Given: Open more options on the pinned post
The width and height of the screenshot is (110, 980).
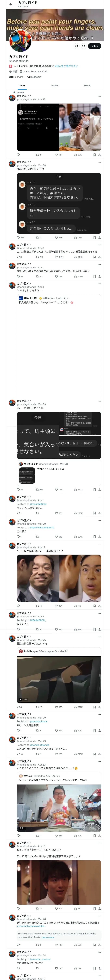Looking at the screenshot, I should click(x=100, y=96).
